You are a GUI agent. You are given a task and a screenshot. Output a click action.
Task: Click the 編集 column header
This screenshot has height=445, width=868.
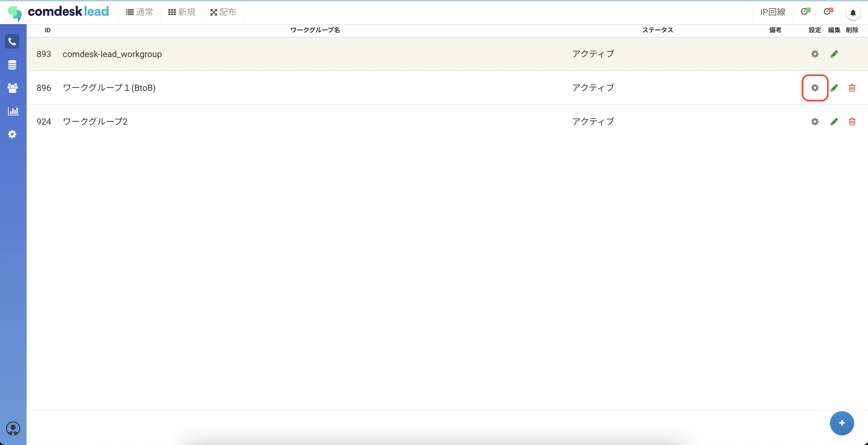click(834, 30)
